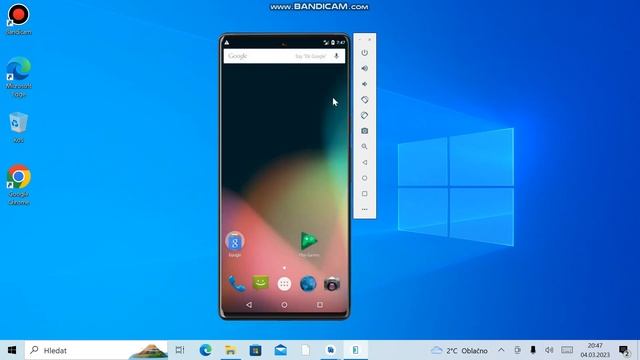Open the weather widget showing 2°C Oblačno

(x=459, y=351)
